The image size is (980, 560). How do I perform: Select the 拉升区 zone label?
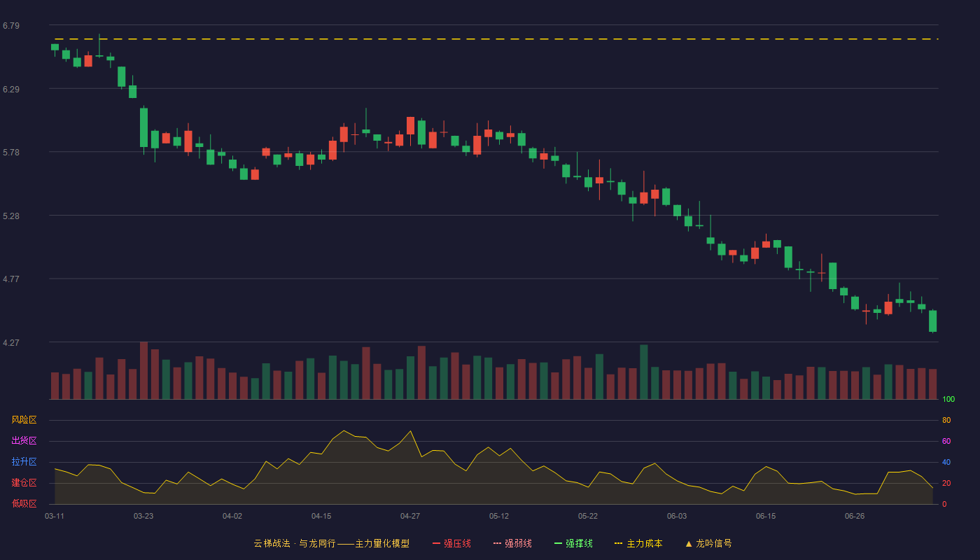(x=24, y=462)
